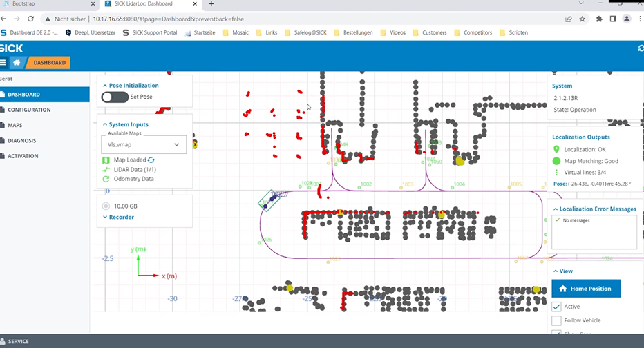Go to the home icon in breadcrumb
Screen dimensions: 644x348
[17, 62]
